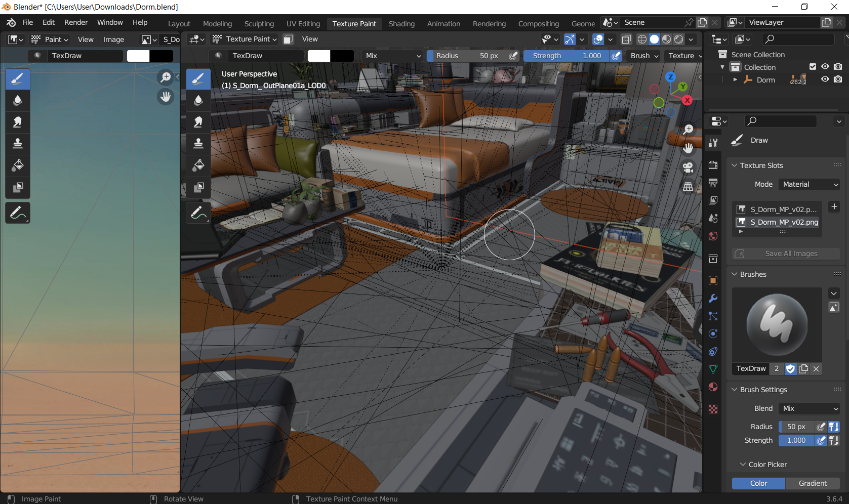Viewport: 849px width, 504px height.
Task: Disable the Collection checkbox in the outliner
Action: point(813,66)
